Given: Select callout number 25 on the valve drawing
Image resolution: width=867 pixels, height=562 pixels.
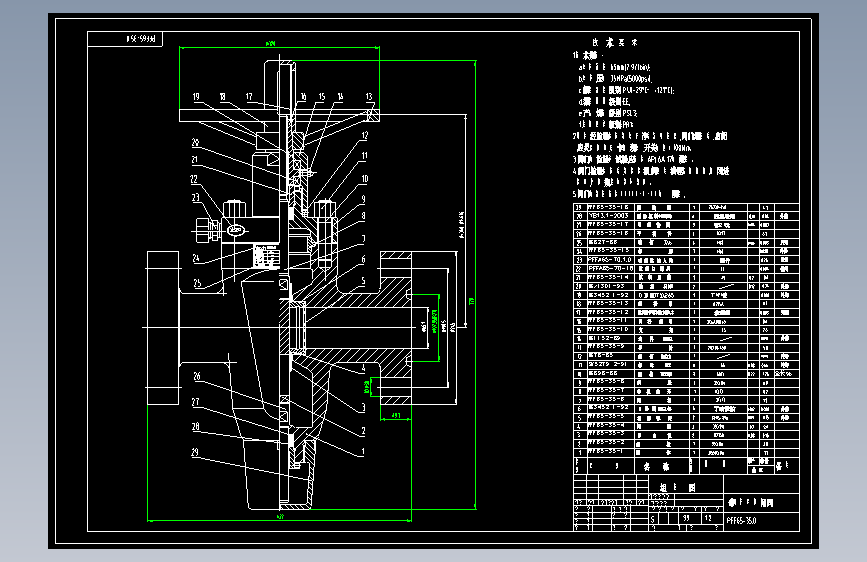Looking at the screenshot, I should [x=197, y=283].
